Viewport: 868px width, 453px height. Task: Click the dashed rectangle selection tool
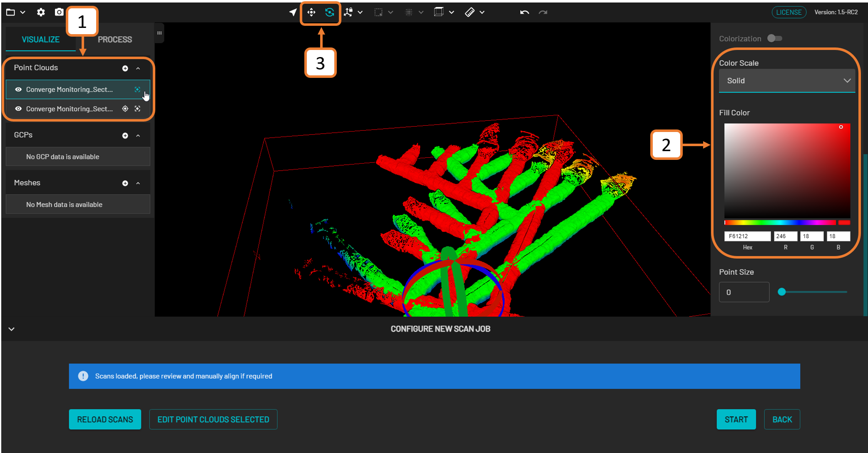(x=378, y=12)
